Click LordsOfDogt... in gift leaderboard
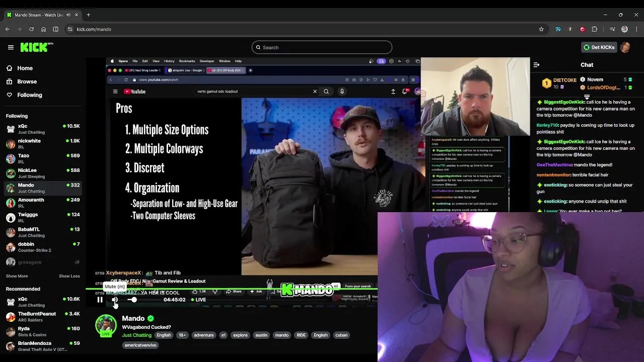Screen dimensions: 644x362 click(x=606, y=87)
